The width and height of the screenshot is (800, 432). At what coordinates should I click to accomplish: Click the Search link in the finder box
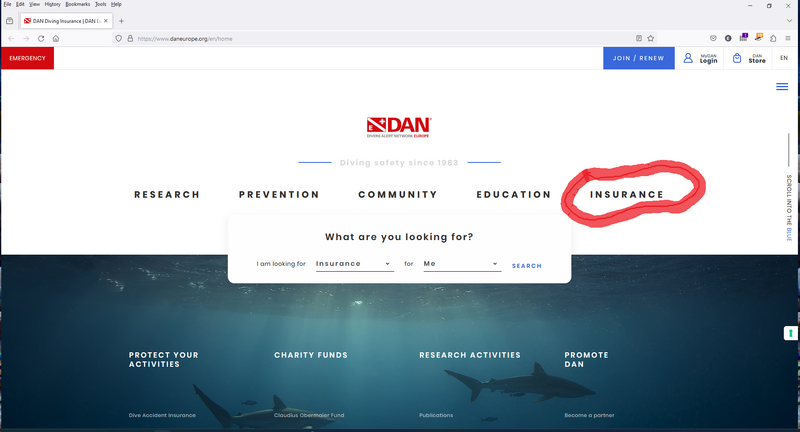[527, 266]
